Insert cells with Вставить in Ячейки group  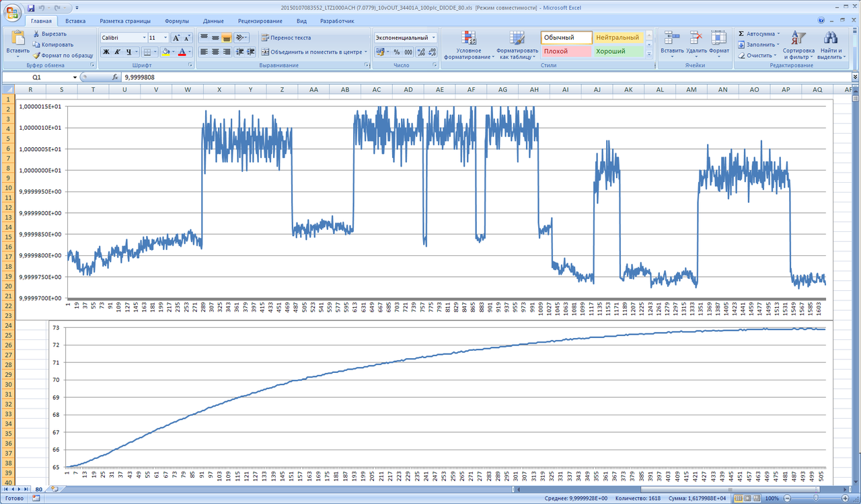672,45
